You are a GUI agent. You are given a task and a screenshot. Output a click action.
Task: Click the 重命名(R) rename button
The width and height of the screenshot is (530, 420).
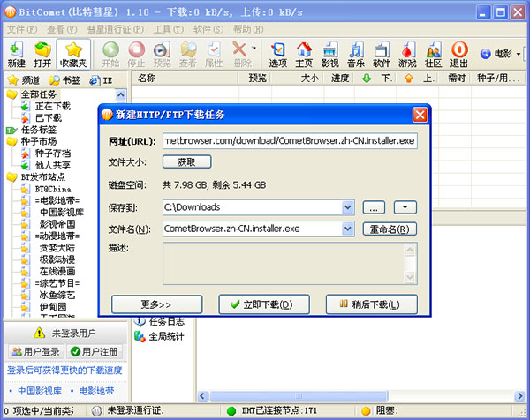(x=390, y=229)
